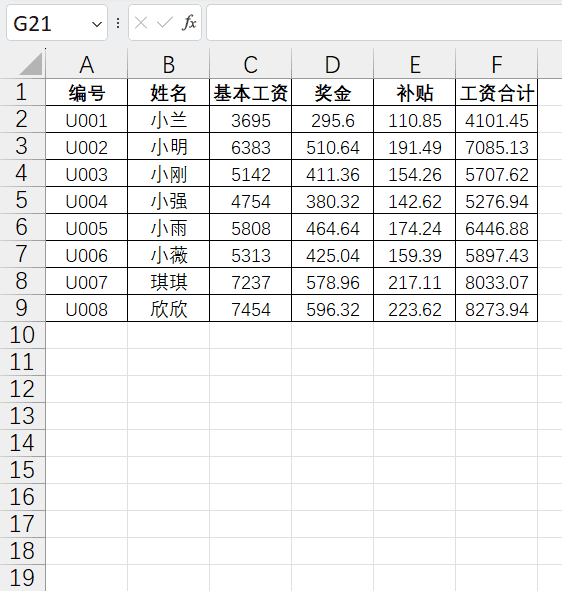Click the Insert Function fx icon
This screenshot has width=562, height=591.
[189, 23]
